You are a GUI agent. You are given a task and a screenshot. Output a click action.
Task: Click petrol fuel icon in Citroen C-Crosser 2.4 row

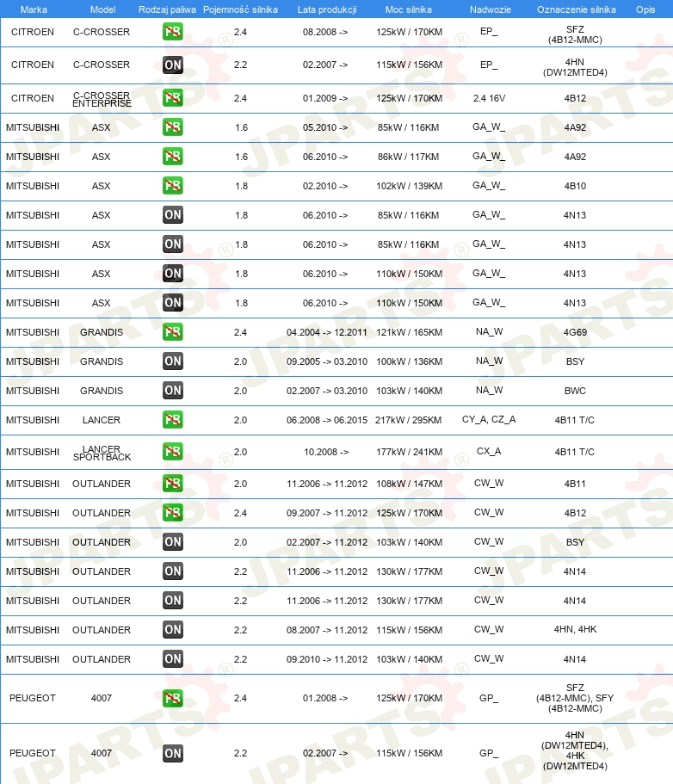click(x=172, y=32)
